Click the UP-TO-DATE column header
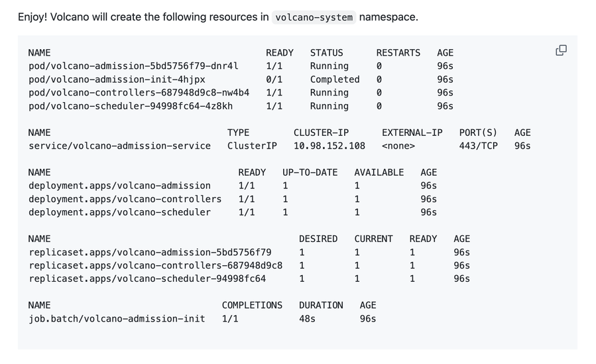The image size is (596, 364). point(310,172)
